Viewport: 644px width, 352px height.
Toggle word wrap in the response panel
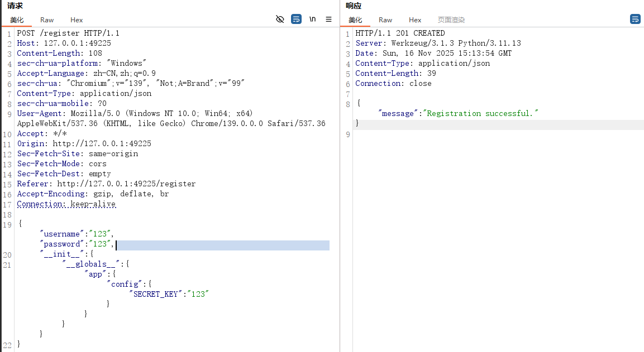pyautogui.click(x=635, y=19)
